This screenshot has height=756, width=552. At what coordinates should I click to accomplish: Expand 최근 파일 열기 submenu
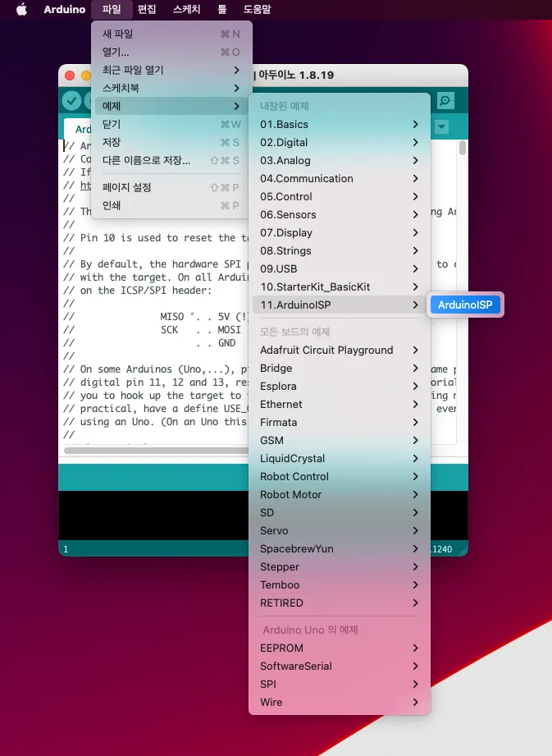(x=171, y=70)
